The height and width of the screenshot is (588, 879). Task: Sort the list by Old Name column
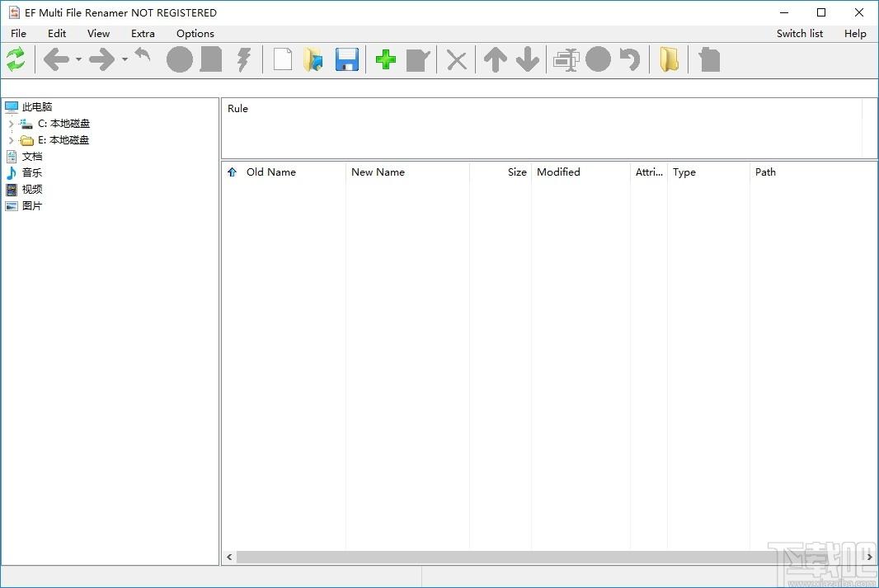271,172
